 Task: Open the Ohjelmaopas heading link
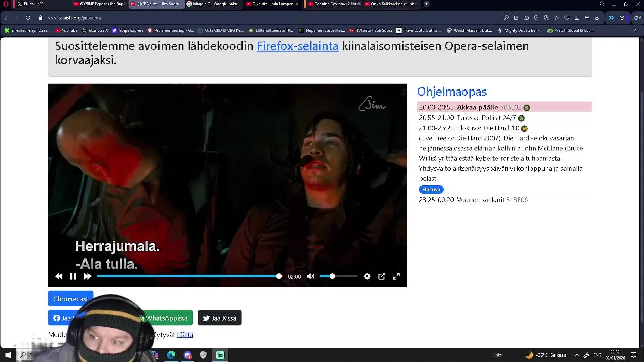452,92
